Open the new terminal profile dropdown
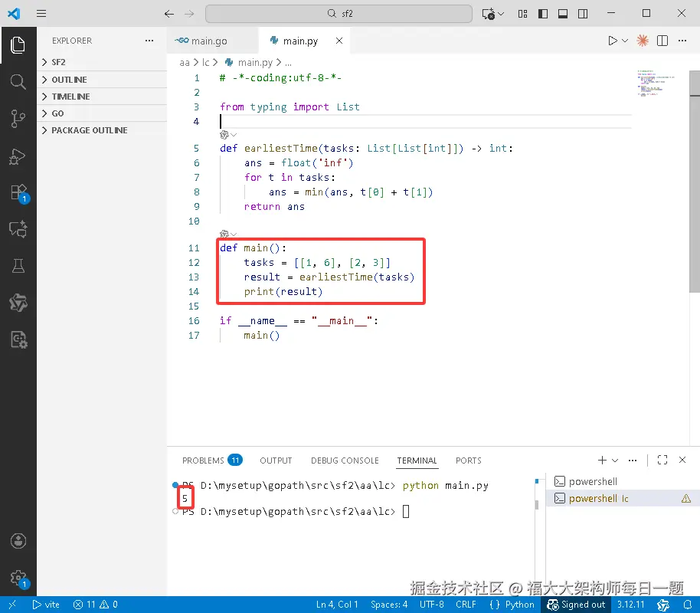This screenshot has height=613, width=700. coord(615,460)
